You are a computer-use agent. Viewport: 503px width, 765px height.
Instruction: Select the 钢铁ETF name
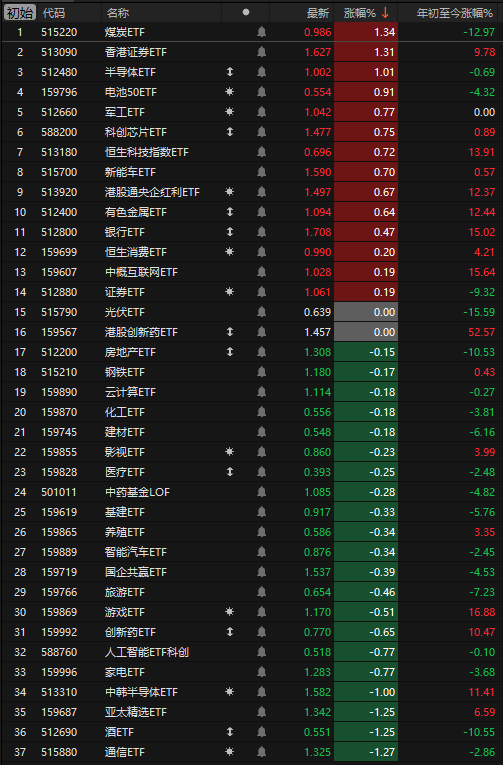[125, 372]
